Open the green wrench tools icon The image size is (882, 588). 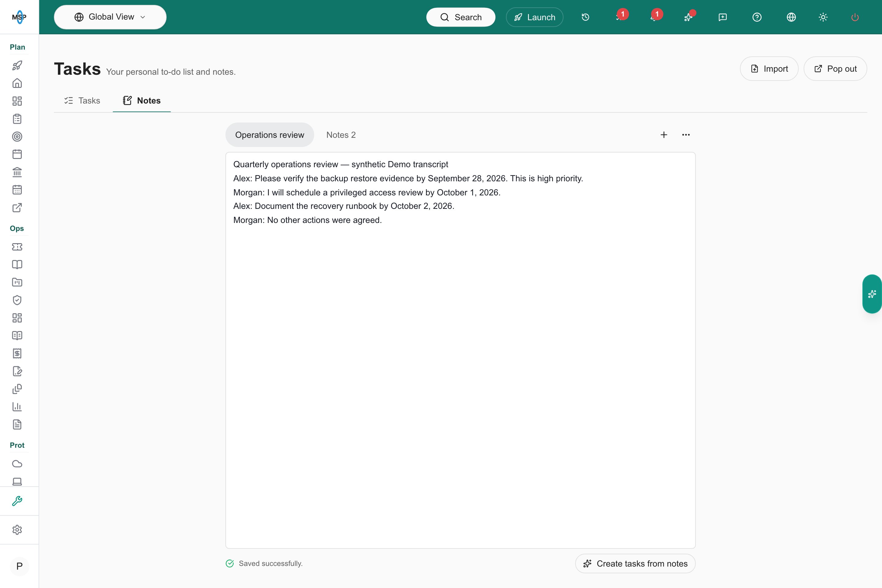17,501
